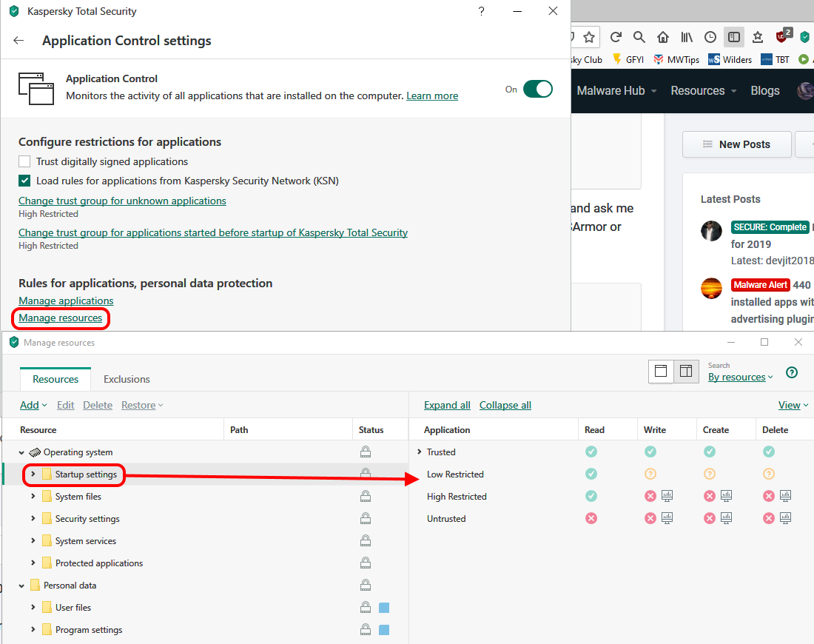This screenshot has width=814, height=644.
Task: Open the Malware Hub menu on the website
Action: pyautogui.click(x=616, y=90)
